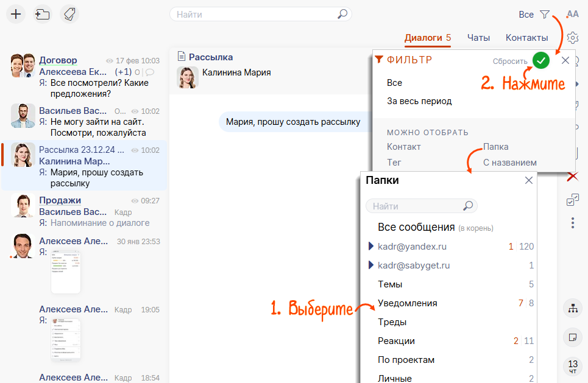The height and width of the screenshot is (383, 588).
Task: Expand the kadr@yandex.ru folder
Action: [x=370, y=247]
